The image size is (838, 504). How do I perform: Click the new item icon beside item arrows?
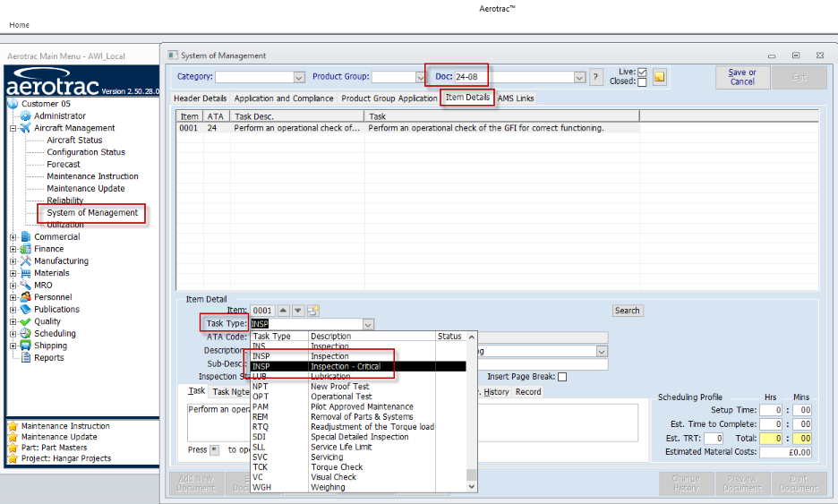coord(313,311)
